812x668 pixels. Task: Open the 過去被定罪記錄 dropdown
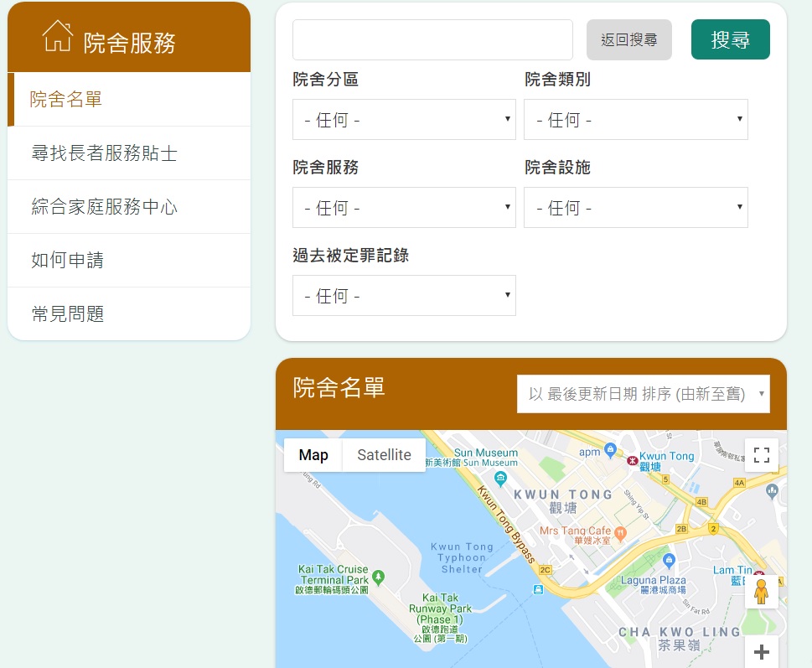point(404,296)
